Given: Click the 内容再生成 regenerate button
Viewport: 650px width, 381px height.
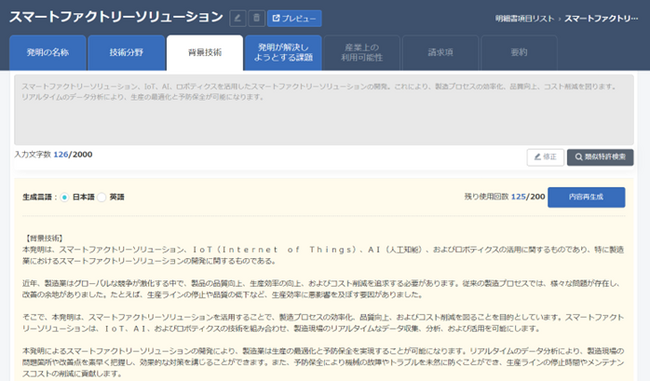Looking at the screenshot, I should 586,197.
